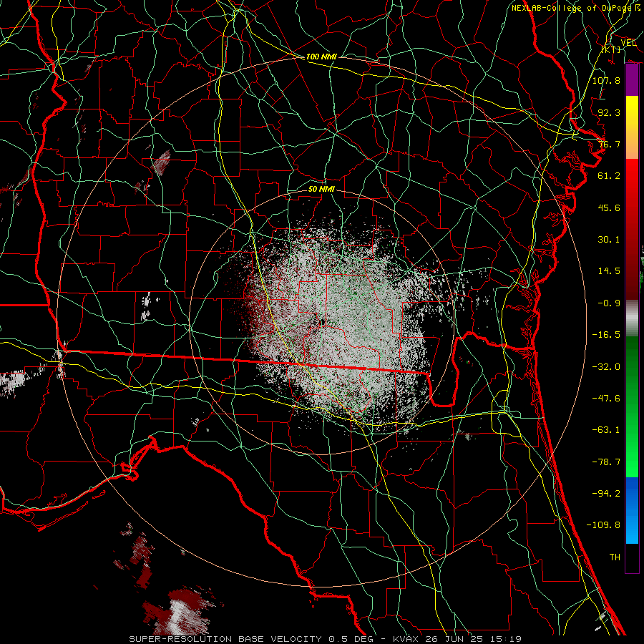Click the VEL legend title
Viewport: 644px width, 644px height.
[628, 43]
